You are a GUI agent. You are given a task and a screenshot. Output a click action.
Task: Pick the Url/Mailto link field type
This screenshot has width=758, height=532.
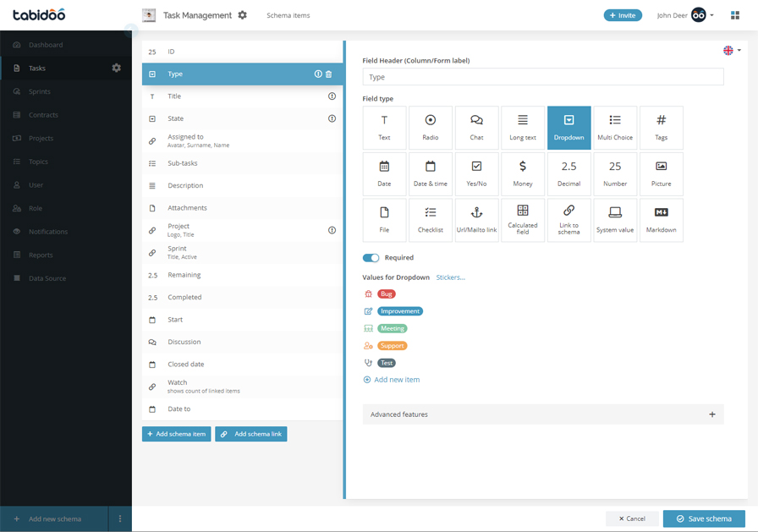[476, 221]
